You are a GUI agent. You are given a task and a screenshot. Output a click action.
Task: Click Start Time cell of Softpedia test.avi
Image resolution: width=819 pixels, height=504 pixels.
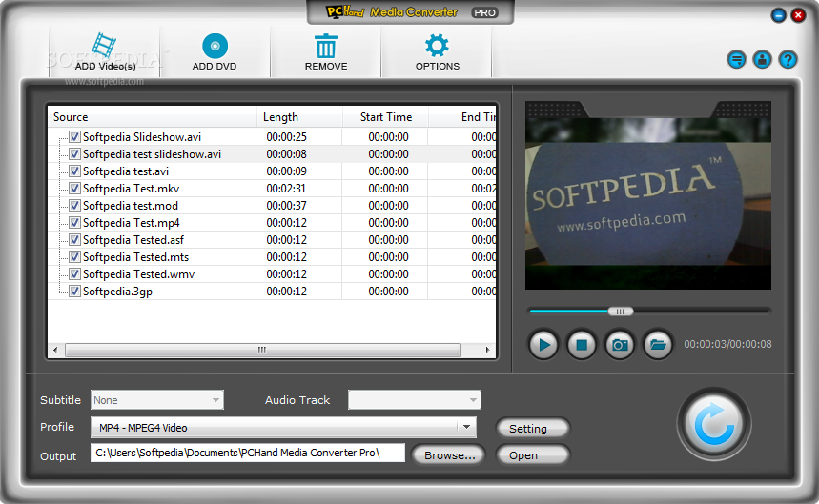tap(388, 171)
